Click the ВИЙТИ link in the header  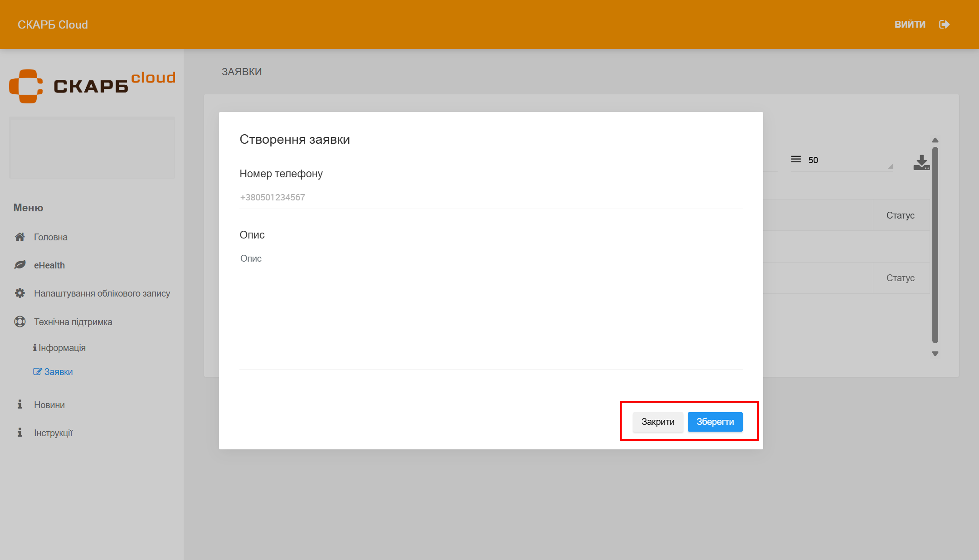point(910,24)
